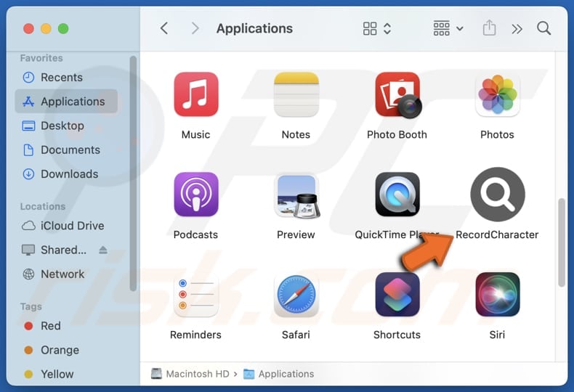The height and width of the screenshot is (392, 574).
Task: Select the Reminders app icon
Action: pos(196,295)
